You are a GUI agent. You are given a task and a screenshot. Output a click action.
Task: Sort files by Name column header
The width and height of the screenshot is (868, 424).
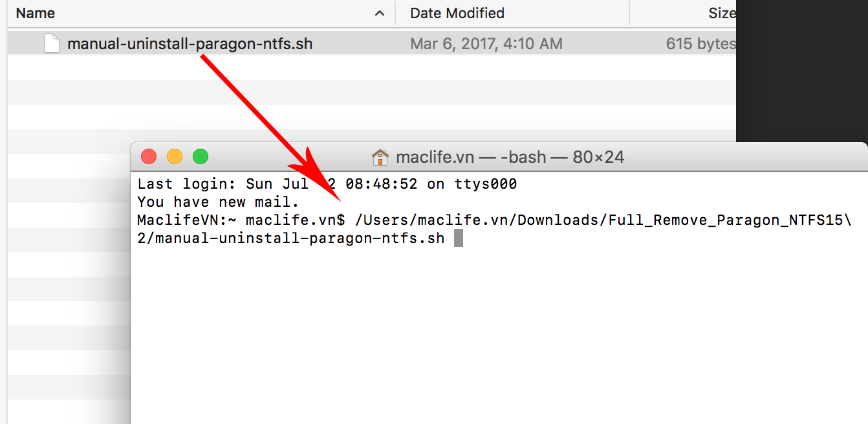coord(36,13)
